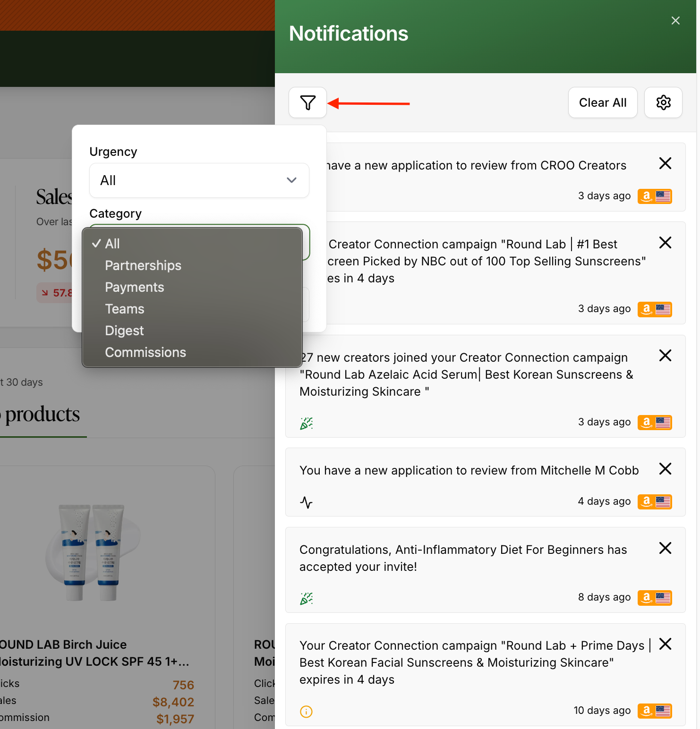
Task: Open notification settings gear icon
Action: pos(663,102)
